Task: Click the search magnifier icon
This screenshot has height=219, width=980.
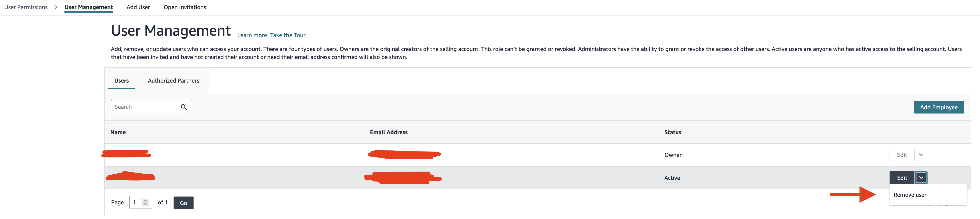Action: 184,107
